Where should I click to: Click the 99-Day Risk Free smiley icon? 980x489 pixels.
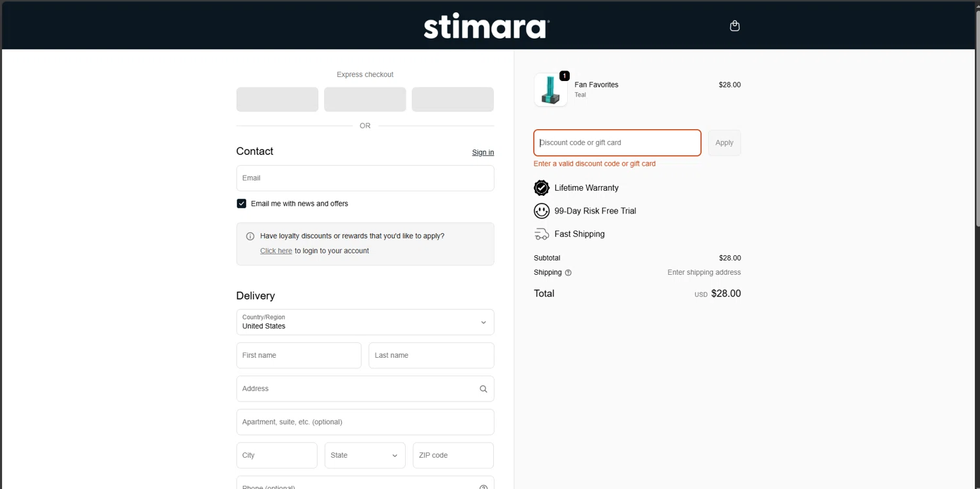542,211
